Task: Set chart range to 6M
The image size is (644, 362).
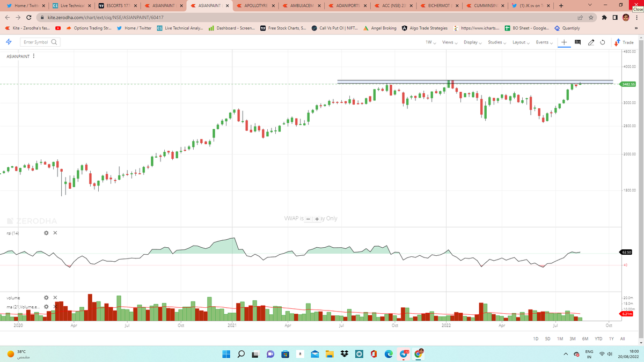Action: coord(585,338)
